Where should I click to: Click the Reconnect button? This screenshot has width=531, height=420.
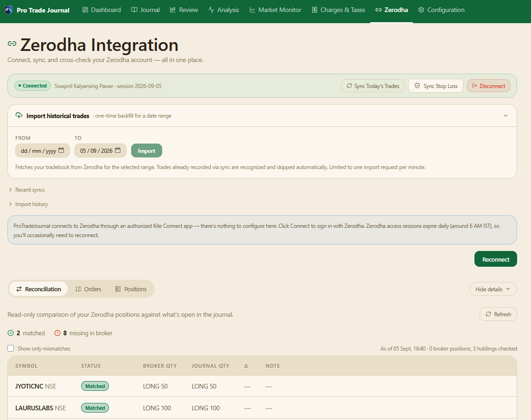point(495,259)
